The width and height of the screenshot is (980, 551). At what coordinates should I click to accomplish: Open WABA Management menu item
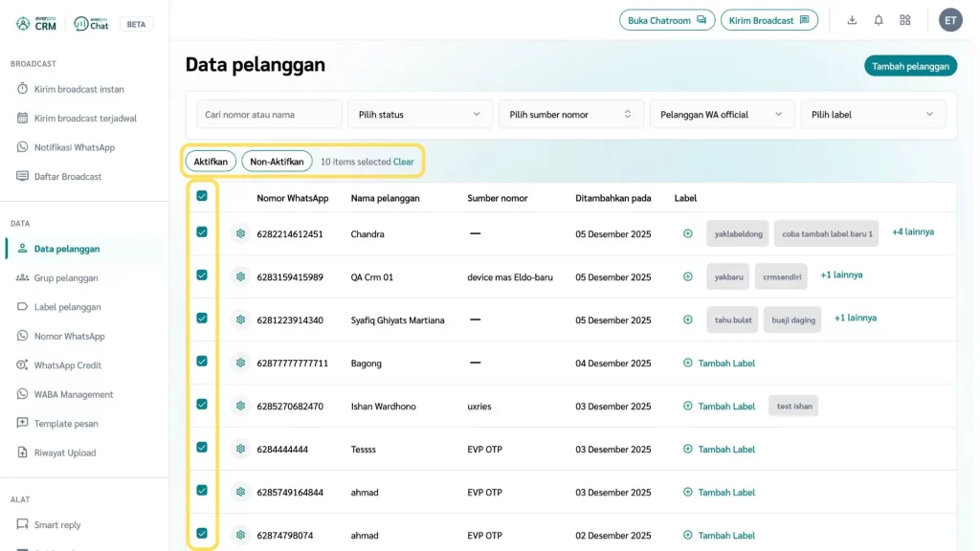73,394
